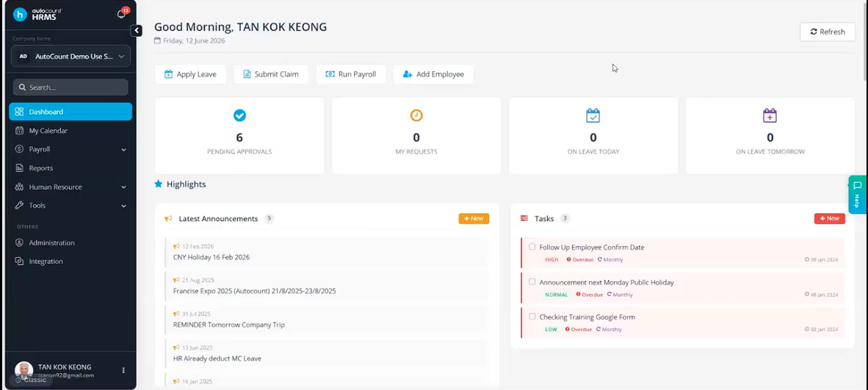Check the Announcement next Monday Public Holiday task
The height and width of the screenshot is (390, 868).
click(x=532, y=282)
